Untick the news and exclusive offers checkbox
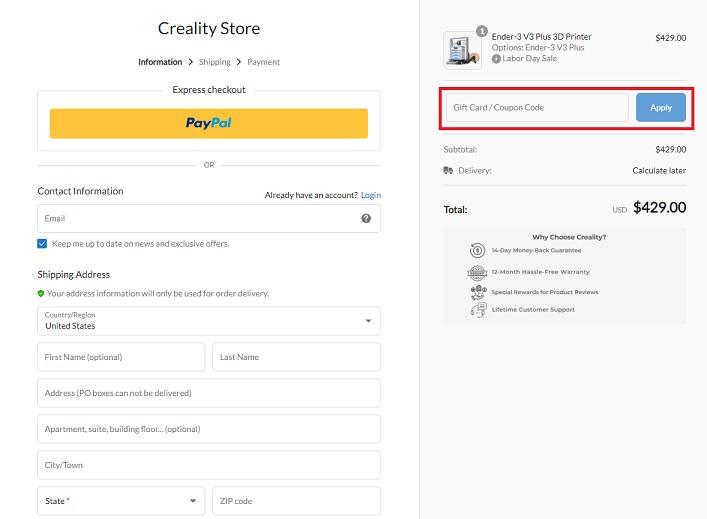 tap(42, 243)
